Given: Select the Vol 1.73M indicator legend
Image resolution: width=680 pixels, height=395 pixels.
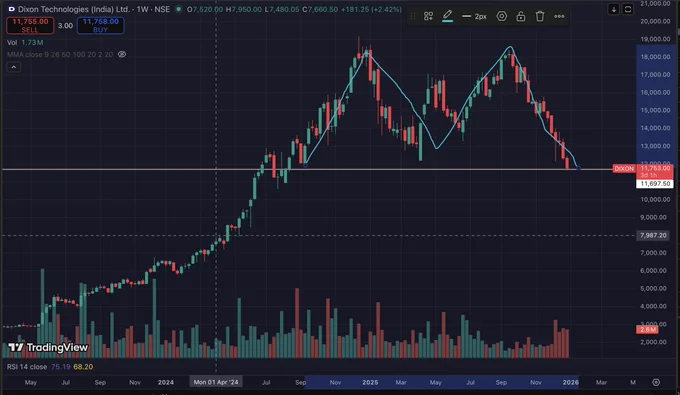Looking at the screenshot, I should pos(25,42).
